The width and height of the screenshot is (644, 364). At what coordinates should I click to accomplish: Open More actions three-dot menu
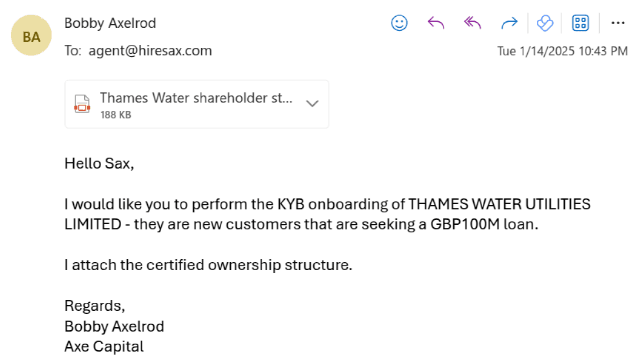pyautogui.click(x=618, y=23)
